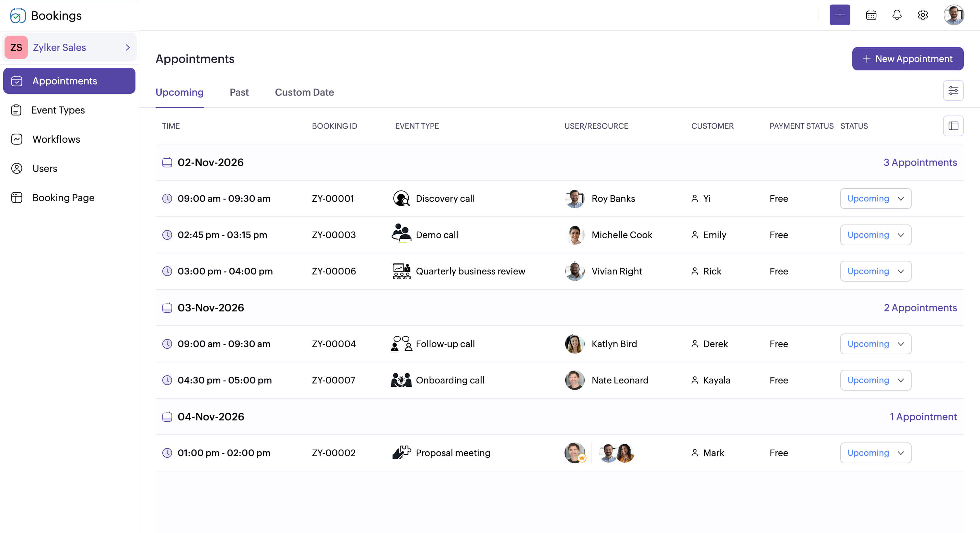The height and width of the screenshot is (533, 980).
Task: Open the settings gear in the top bar
Action: coord(923,15)
